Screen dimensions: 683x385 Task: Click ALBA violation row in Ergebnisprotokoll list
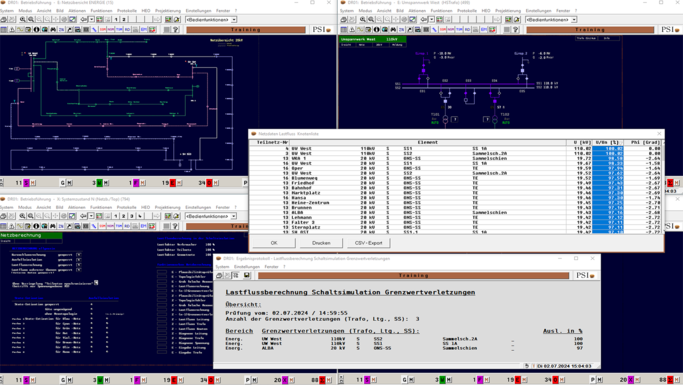point(404,348)
